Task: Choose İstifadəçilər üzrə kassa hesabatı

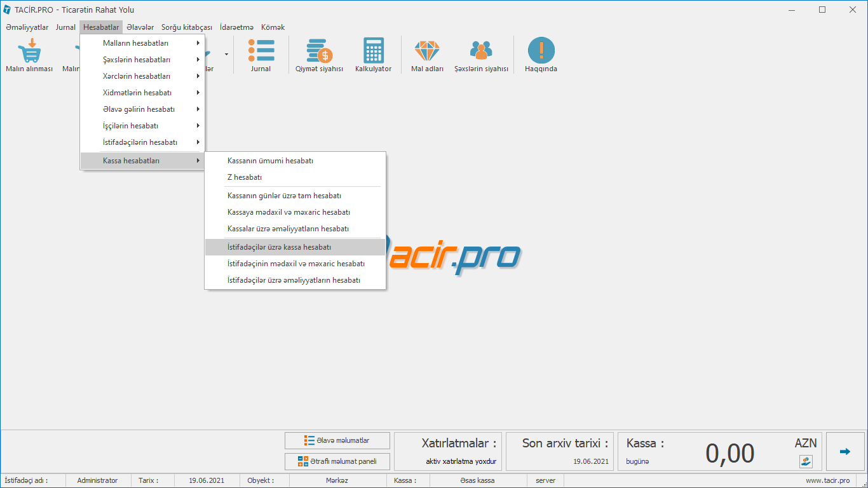Action: [279, 247]
